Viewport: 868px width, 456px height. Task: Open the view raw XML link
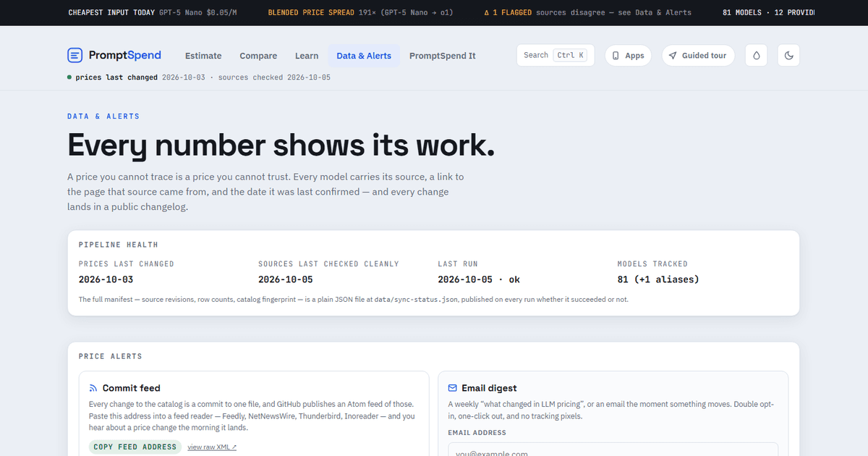point(212,447)
